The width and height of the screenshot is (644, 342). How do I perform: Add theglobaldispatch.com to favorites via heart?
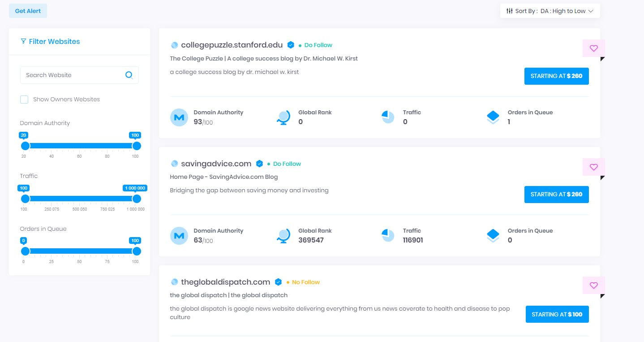(593, 286)
